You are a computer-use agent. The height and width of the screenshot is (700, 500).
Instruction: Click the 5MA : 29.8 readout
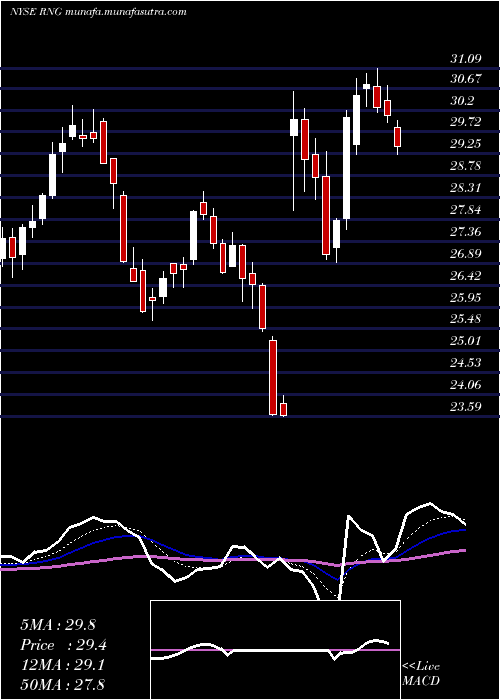58,625
